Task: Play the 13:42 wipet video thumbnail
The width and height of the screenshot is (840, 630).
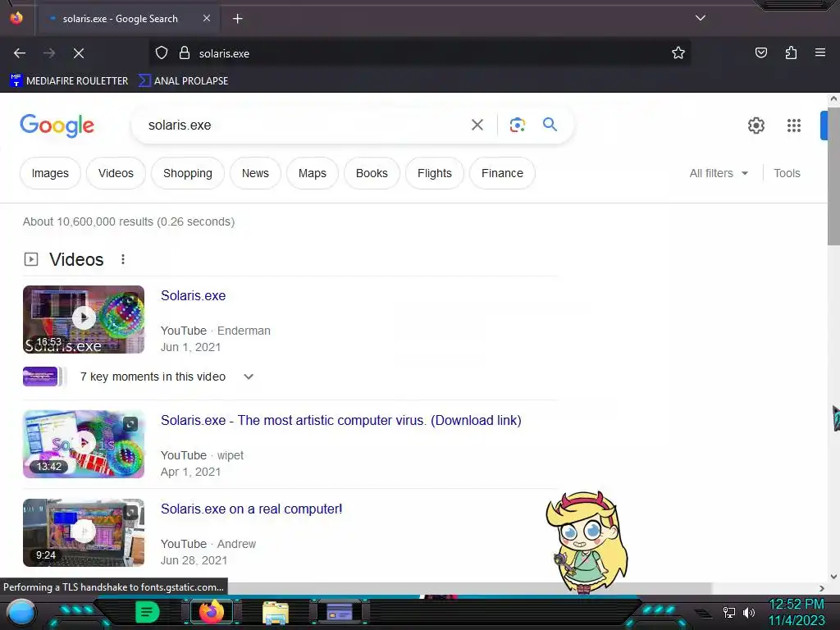Action: tap(84, 444)
